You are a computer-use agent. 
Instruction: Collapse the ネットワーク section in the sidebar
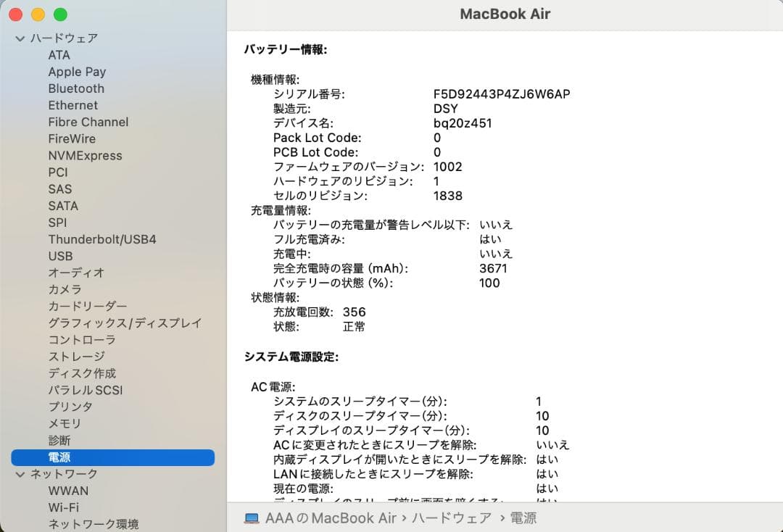point(19,473)
